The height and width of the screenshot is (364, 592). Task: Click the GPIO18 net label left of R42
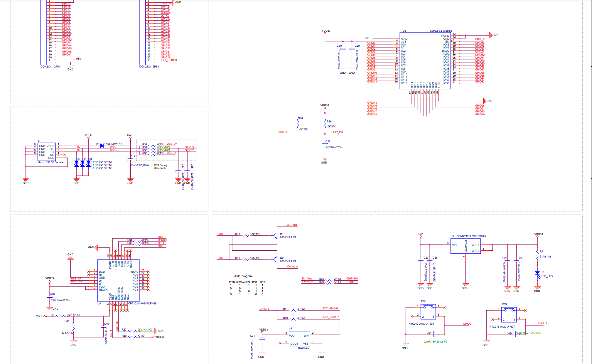tap(282, 132)
